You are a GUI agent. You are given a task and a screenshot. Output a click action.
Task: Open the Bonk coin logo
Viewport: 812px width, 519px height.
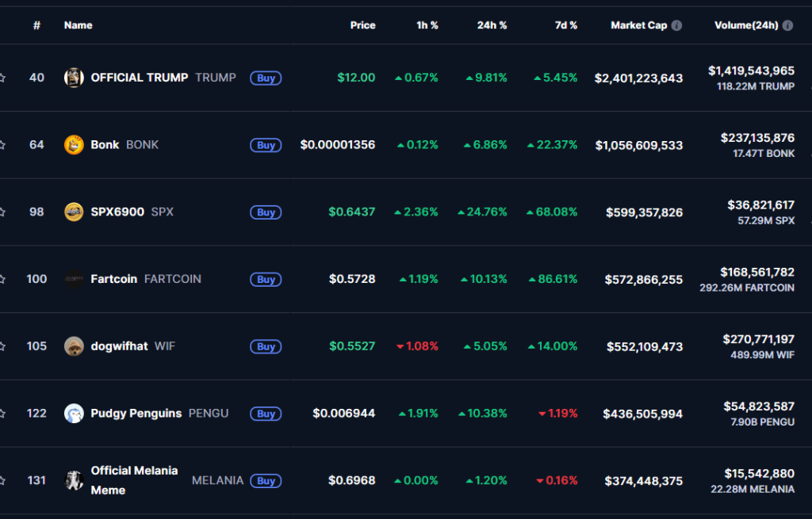(74, 145)
